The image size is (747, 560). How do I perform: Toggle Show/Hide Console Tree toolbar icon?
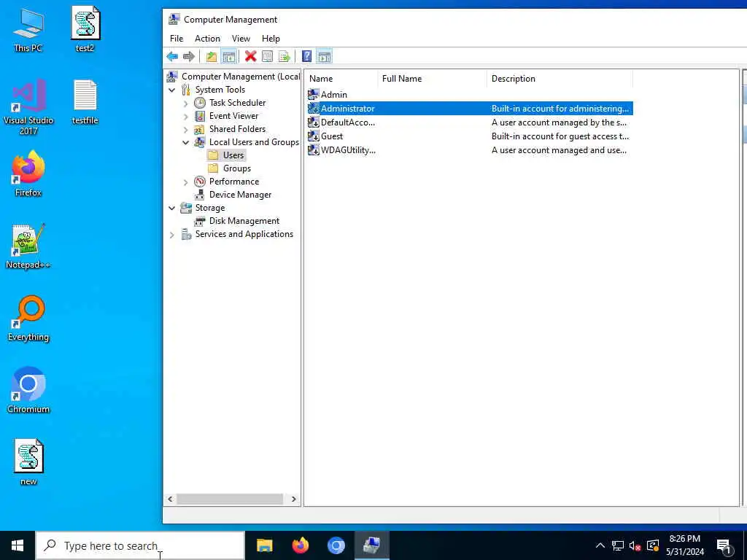tap(228, 57)
